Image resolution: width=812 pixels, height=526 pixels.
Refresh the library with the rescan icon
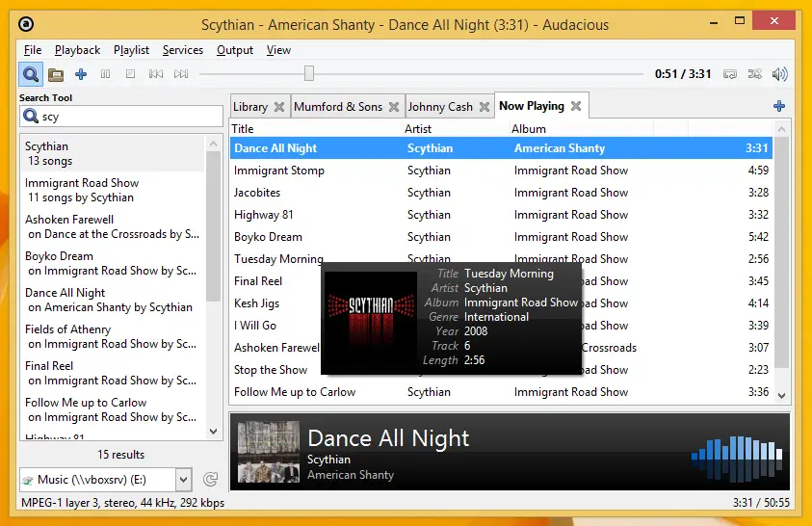210,480
